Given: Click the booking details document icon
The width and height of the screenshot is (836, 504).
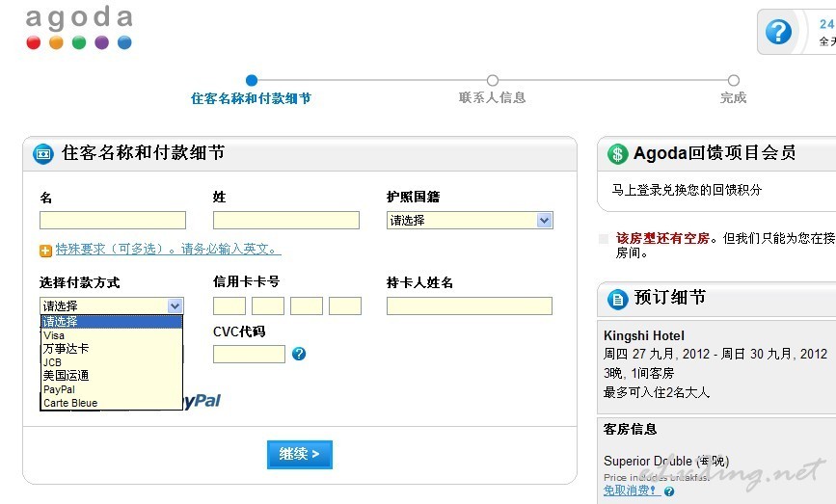Looking at the screenshot, I should tap(617, 299).
